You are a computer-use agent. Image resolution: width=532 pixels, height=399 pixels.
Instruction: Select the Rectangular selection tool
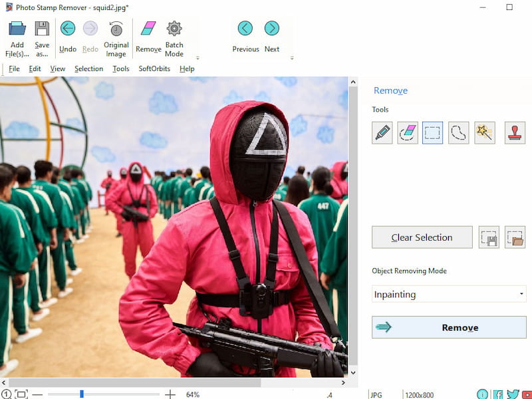(433, 132)
